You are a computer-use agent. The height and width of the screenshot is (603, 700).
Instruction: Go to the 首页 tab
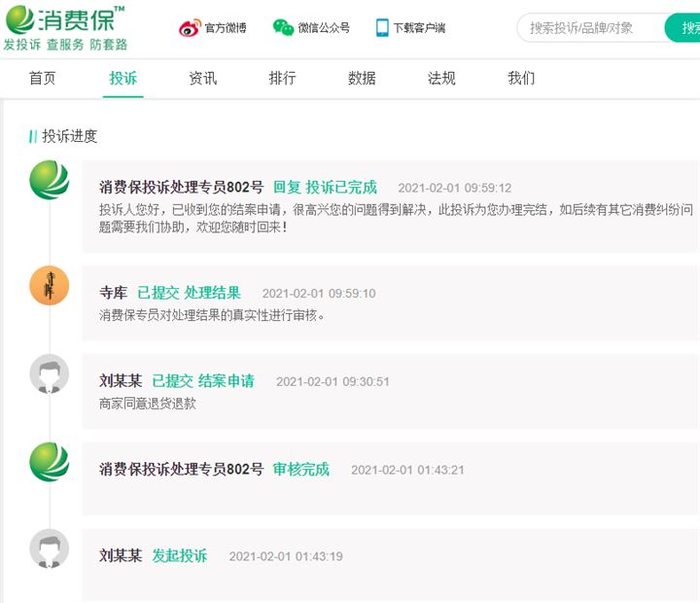[43, 78]
